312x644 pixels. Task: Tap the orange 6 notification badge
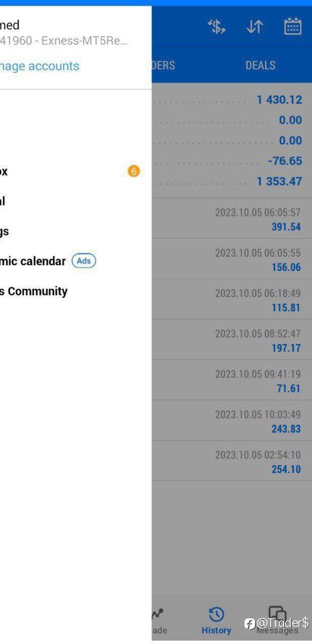[134, 171]
